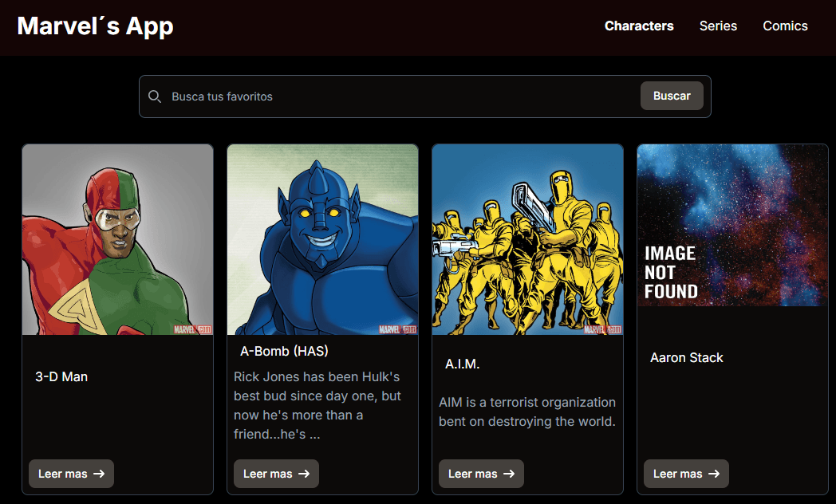Screen dimensions: 836x504
Task: Click the Rick Jones description text
Action: [x=317, y=405]
